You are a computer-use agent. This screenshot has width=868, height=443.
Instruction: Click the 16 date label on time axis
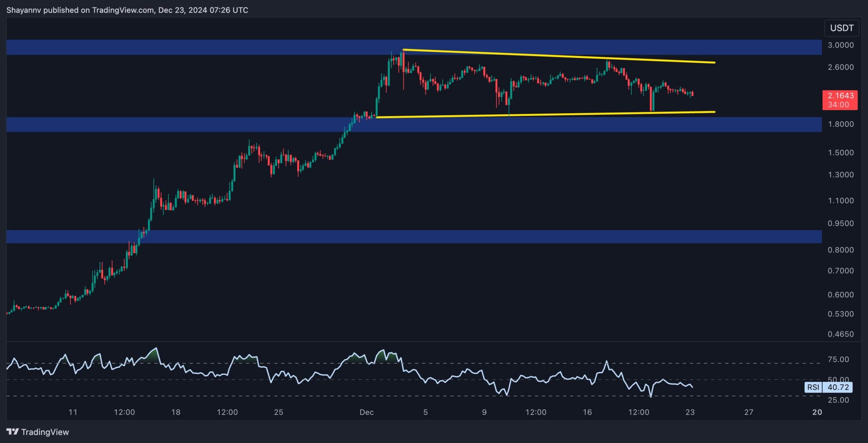[x=587, y=412]
